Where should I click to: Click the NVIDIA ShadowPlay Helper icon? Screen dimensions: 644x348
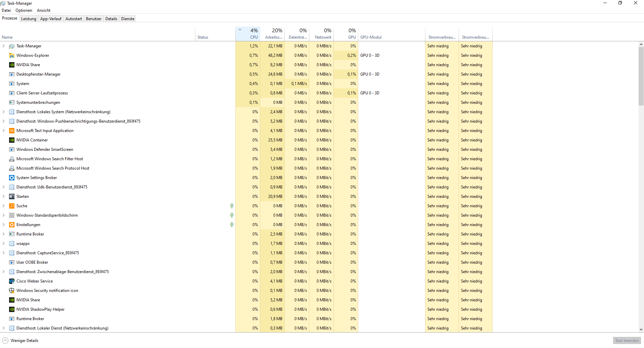(x=12, y=309)
